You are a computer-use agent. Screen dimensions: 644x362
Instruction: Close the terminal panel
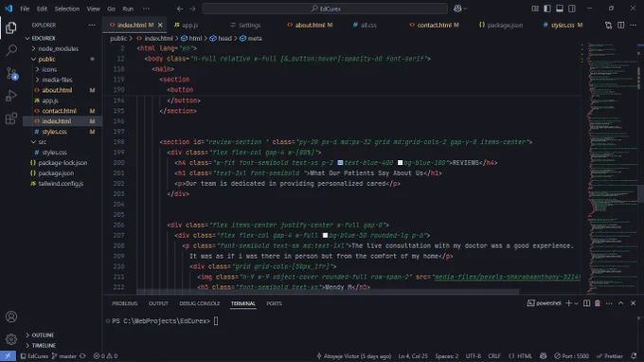pyautogui.click(x=633, y=303)
